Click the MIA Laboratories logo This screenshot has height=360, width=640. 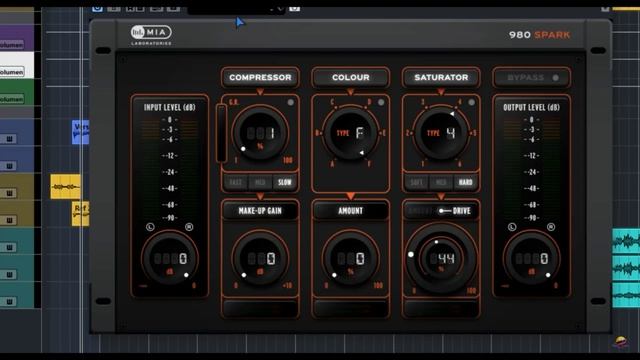click(151, 35)
